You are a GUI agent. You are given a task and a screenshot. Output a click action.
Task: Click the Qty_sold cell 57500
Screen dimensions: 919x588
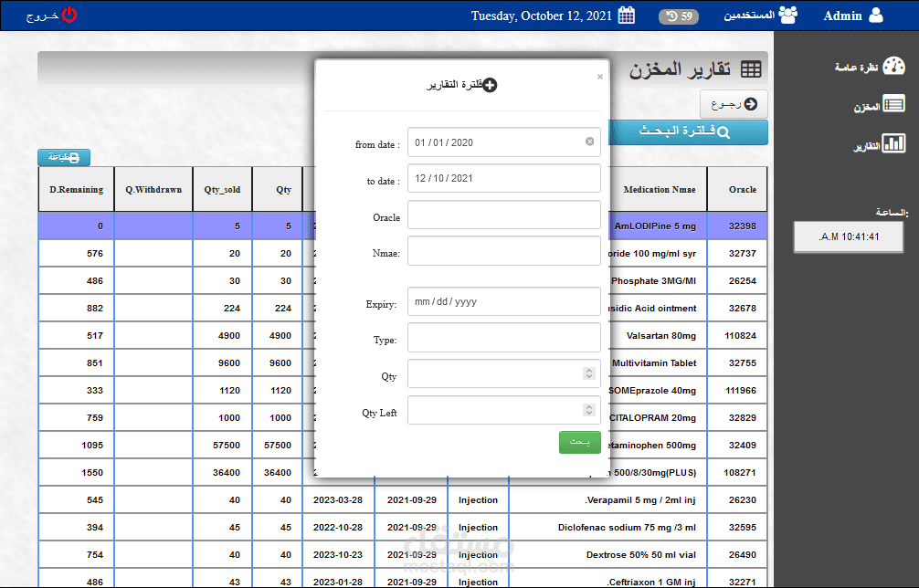pos(223,445)
